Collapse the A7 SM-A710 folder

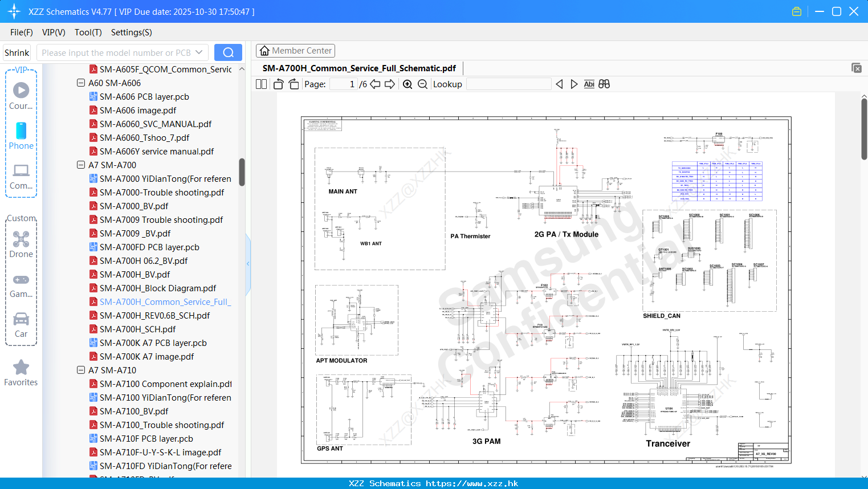[x=81, y=370]
